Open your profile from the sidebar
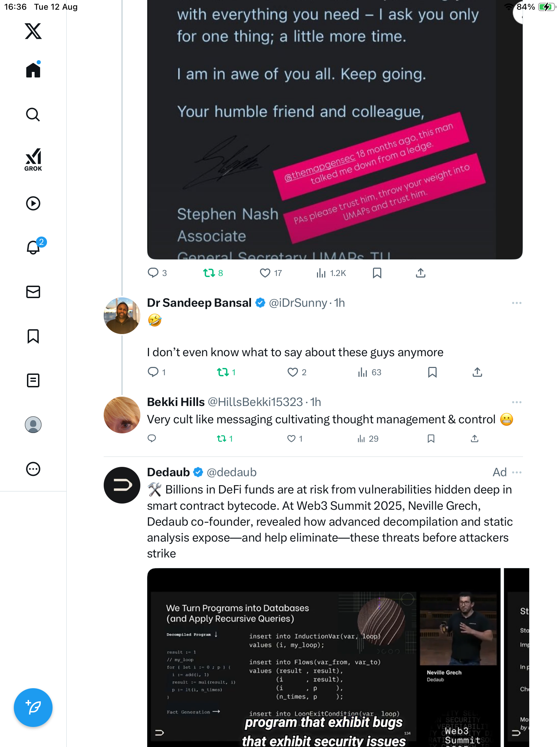This screenshot has height=747, width=560. pyautogui.click(x=33, y=425)
